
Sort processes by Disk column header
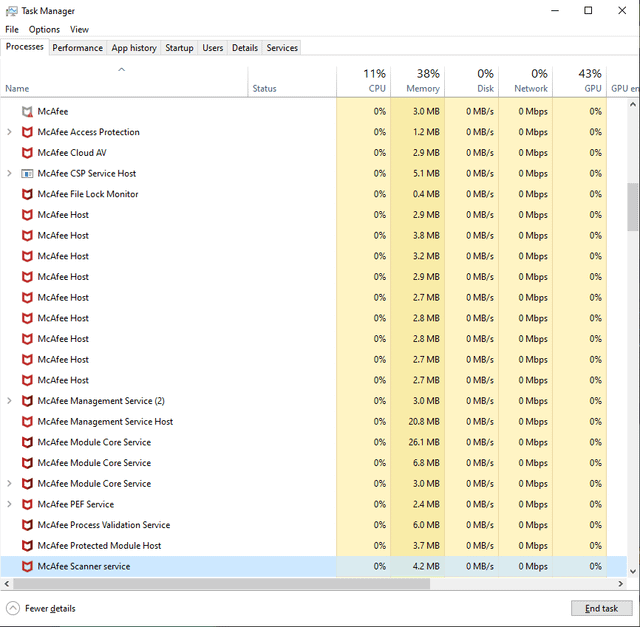[471, 82]
